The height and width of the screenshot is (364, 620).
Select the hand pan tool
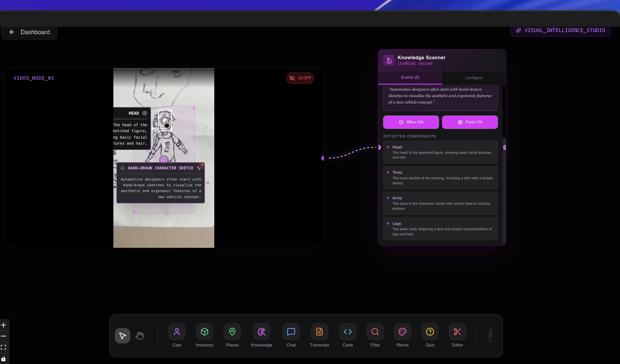pyautogui.click(x=140, y=336)
